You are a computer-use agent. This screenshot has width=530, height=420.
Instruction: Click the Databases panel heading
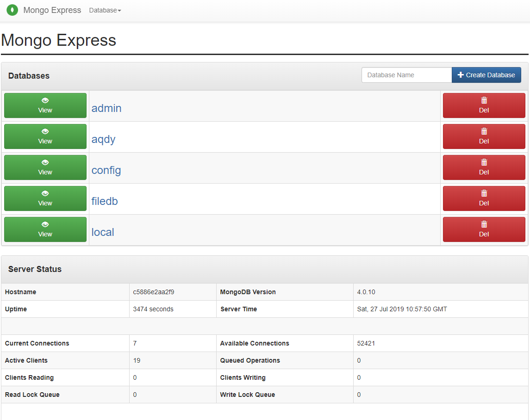tap(29, 76)
